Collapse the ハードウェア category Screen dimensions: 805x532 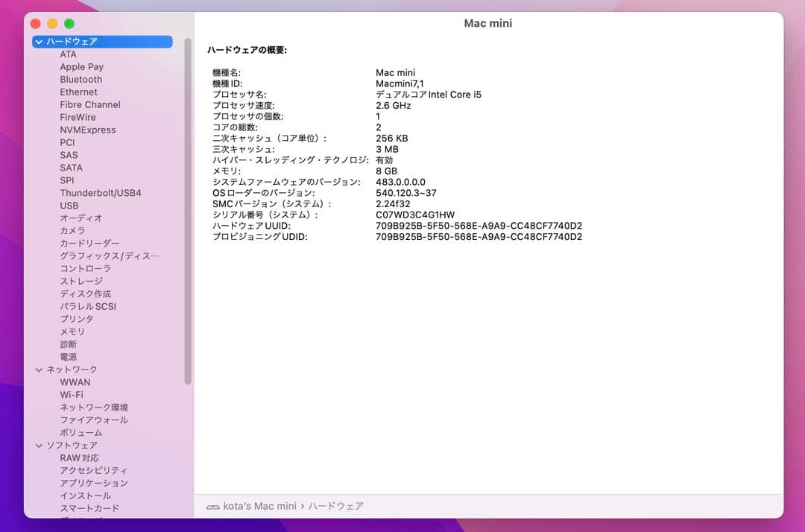click(38, 41)
